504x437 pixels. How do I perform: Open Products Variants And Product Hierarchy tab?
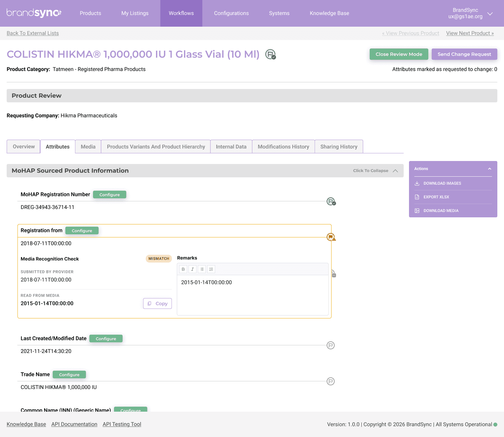[x=156, y=147]
